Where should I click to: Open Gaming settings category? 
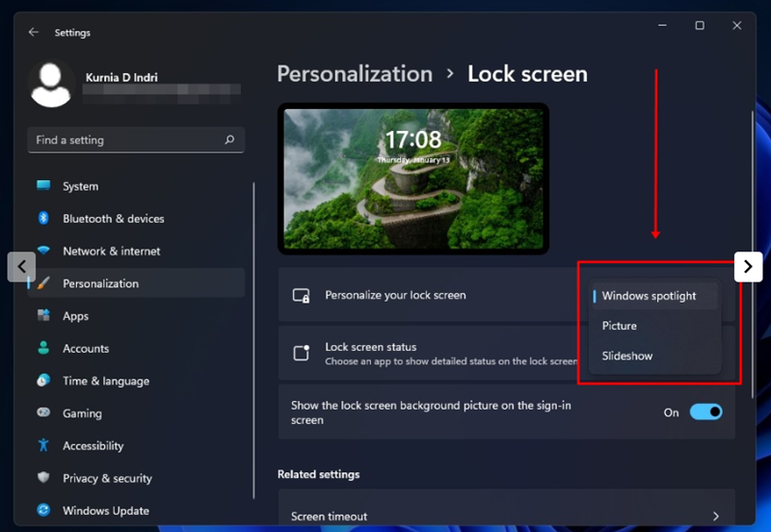coord(136,413)
